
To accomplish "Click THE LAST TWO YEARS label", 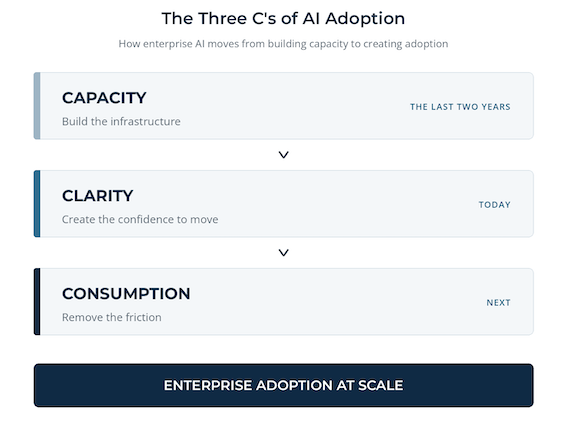I will pyautogui.click(x=460, y=107).
